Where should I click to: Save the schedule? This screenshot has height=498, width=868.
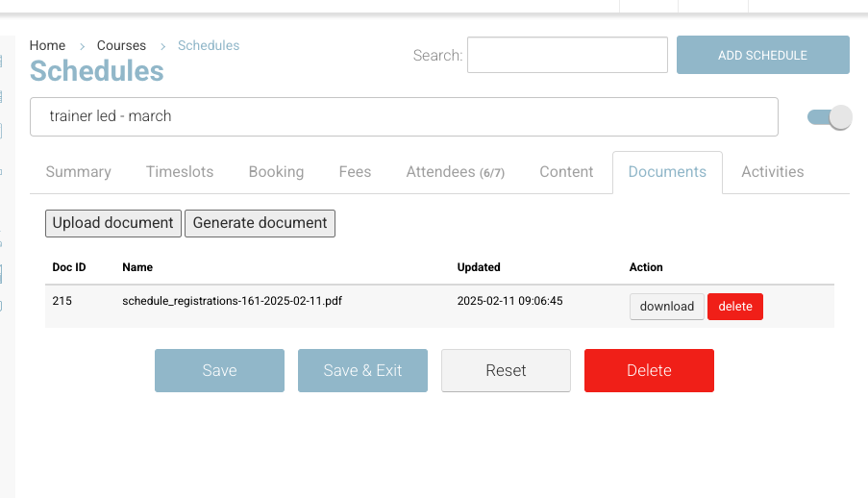pyautogui.click(x=219, y=370)
